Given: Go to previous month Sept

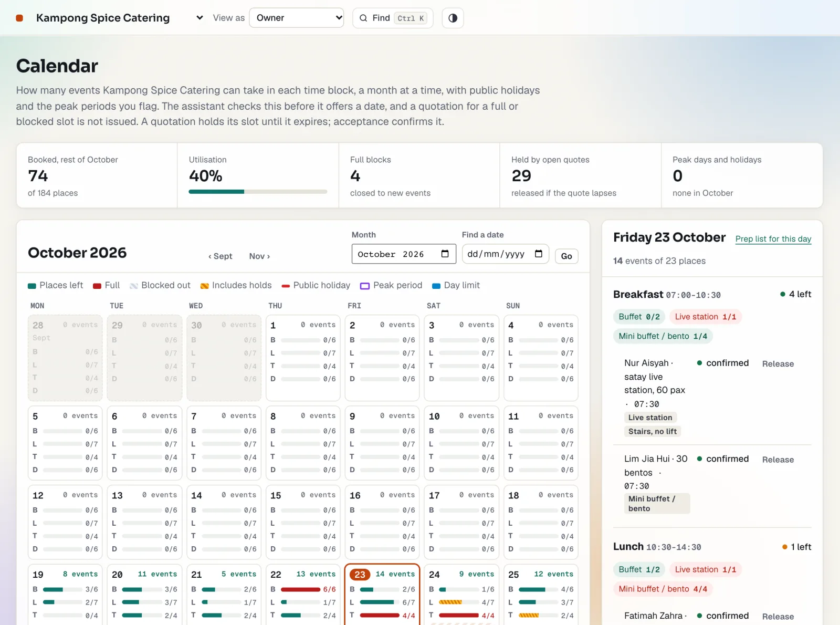Looking at the screenshot, I should (x=220, y=256).
